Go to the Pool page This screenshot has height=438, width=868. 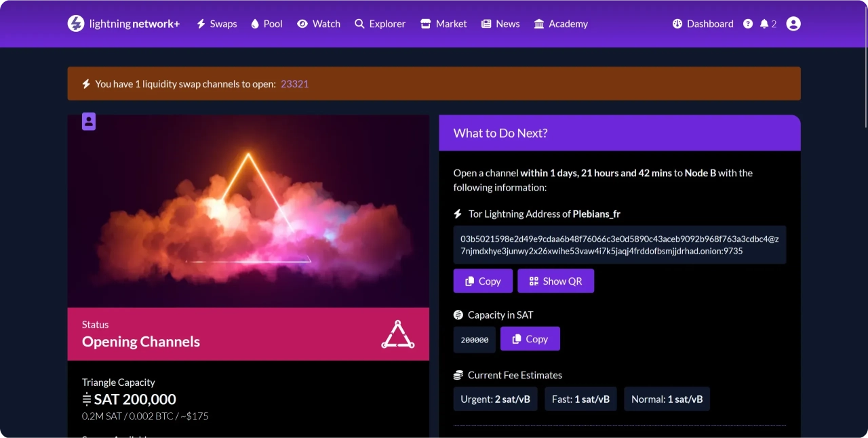click(267, 24)
